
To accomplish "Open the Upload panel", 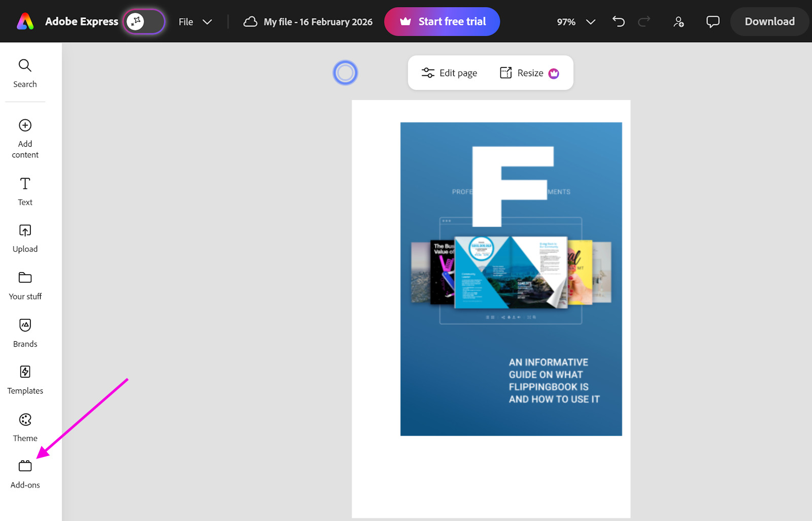I will click(25, 238).
